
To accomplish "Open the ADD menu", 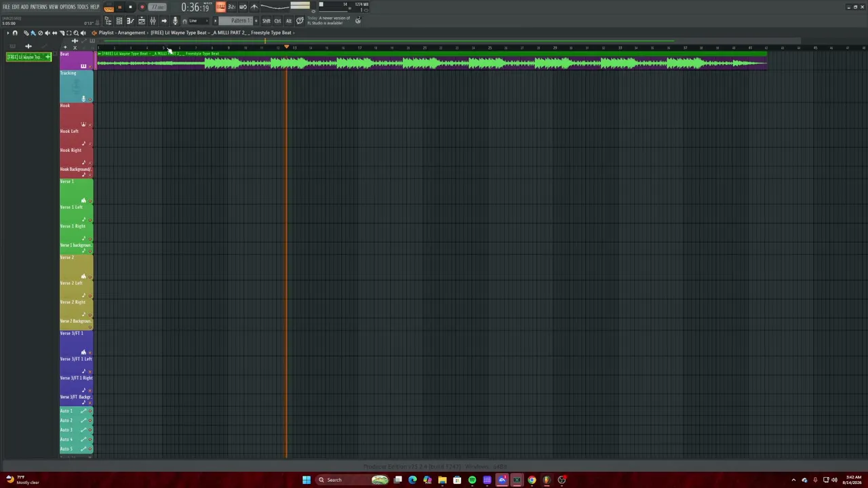I will click(x=24, y=7).
